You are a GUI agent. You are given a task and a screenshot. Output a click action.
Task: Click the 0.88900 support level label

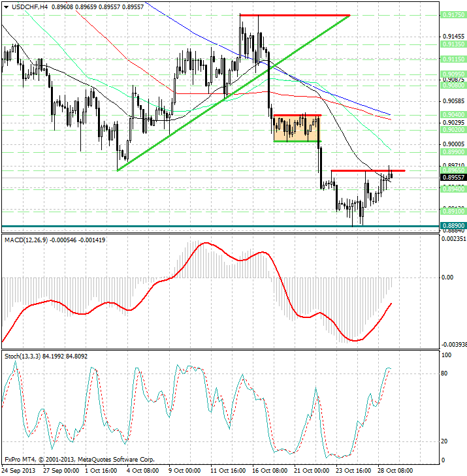[x=453, y=225]
